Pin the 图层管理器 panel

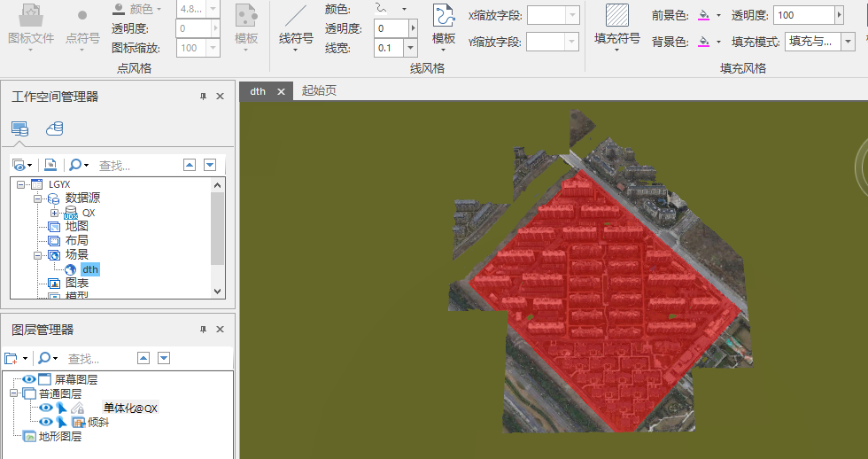(203, 330)
